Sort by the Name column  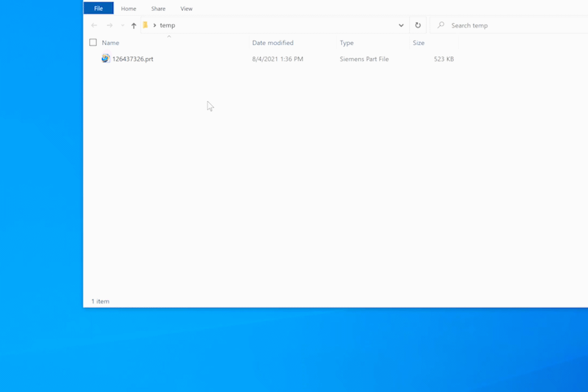110,43
